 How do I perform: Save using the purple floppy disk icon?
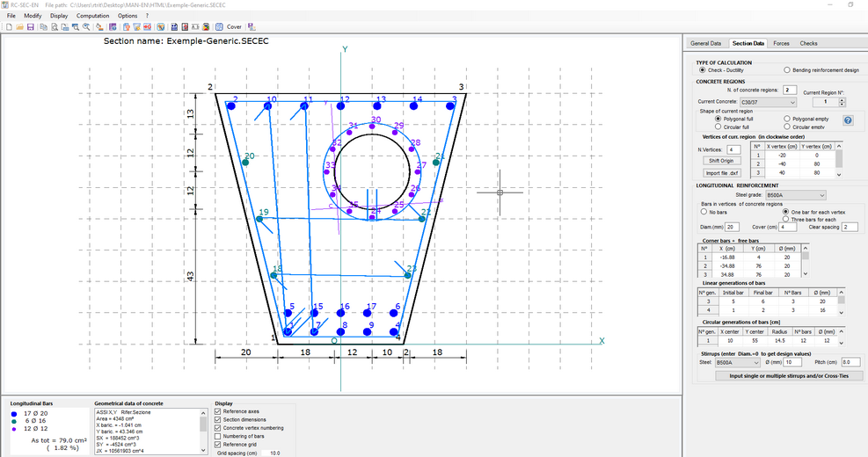tap(31, 26)
